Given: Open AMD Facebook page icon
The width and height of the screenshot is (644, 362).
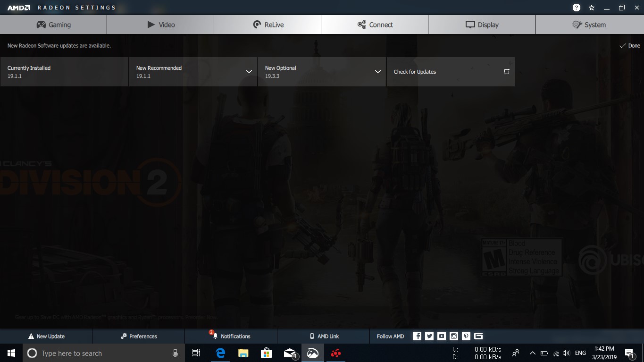Looking at the screenshot, I should [417, 336].
